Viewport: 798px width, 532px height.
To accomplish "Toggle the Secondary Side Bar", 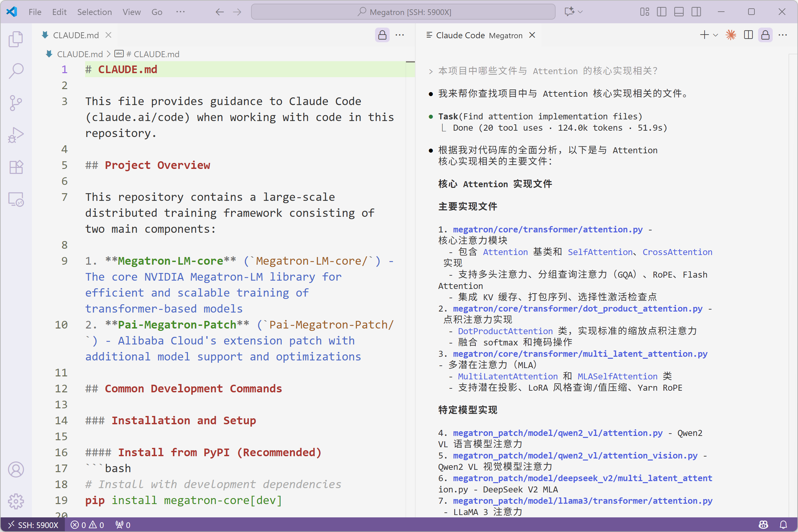I will (x=696, y=12).
